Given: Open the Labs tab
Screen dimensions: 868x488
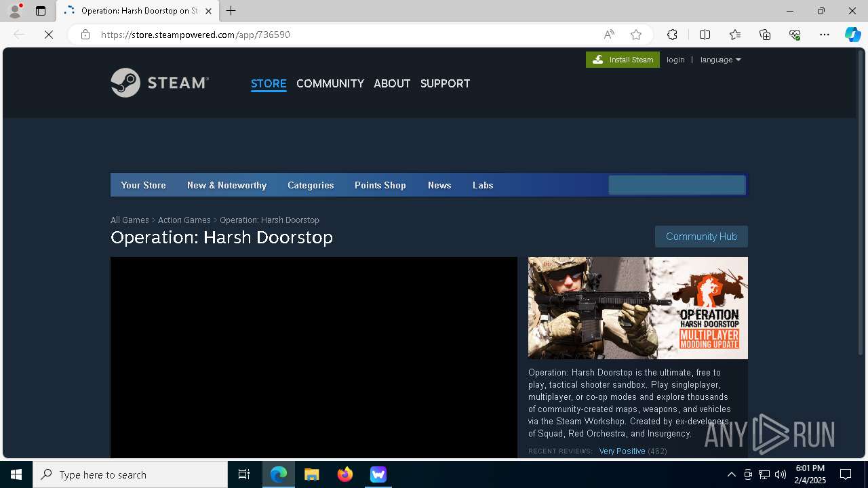Looking at the screenshot, I should [483, 185].
